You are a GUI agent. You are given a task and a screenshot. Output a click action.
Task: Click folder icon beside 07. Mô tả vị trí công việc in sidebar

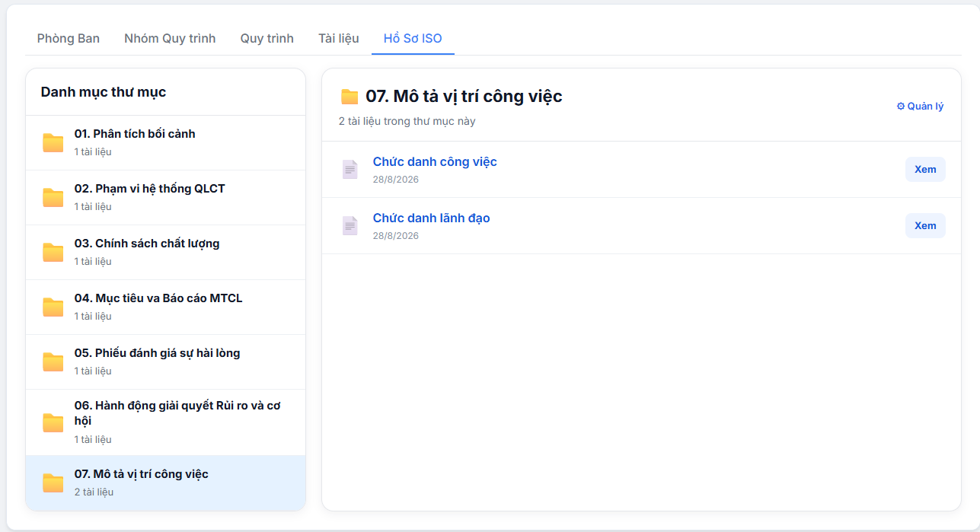(x=53, y=483)
